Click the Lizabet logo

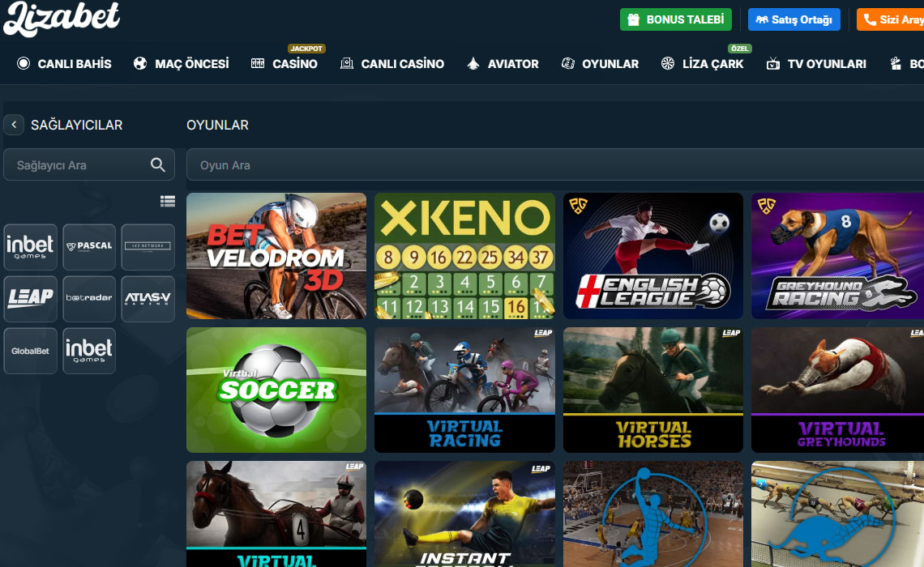(62, 18)
